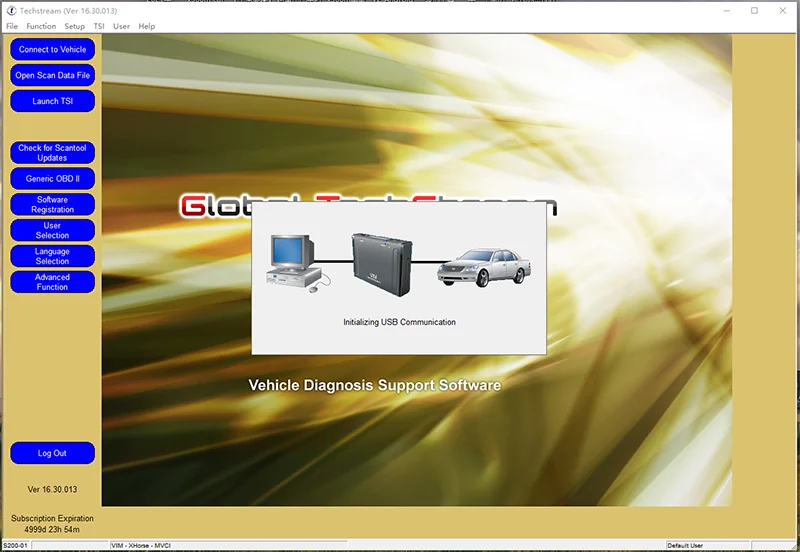Screen dimensions: 800x552
Task: Open Advanced Function
Action: pyautogui.click(x=53, y=282)
